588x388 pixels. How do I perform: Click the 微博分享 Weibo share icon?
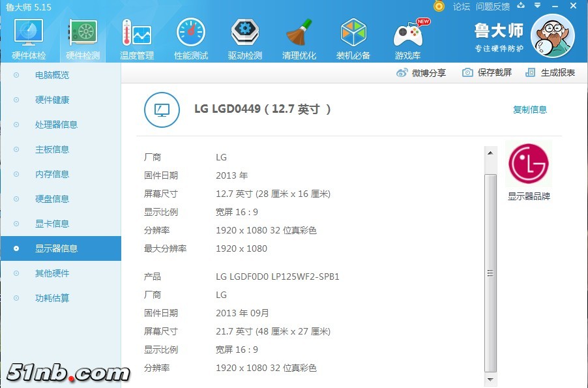402,73
